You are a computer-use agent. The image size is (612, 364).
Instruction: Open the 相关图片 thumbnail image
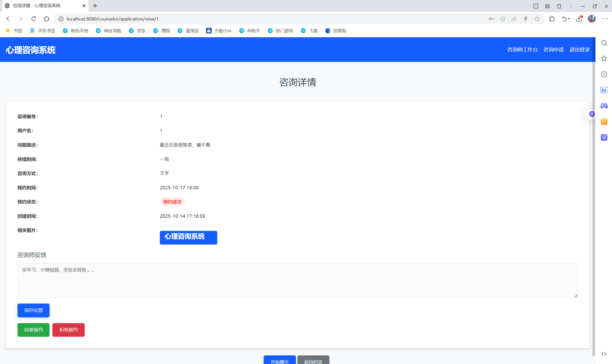pyautogui.click(x=188, y=237)
